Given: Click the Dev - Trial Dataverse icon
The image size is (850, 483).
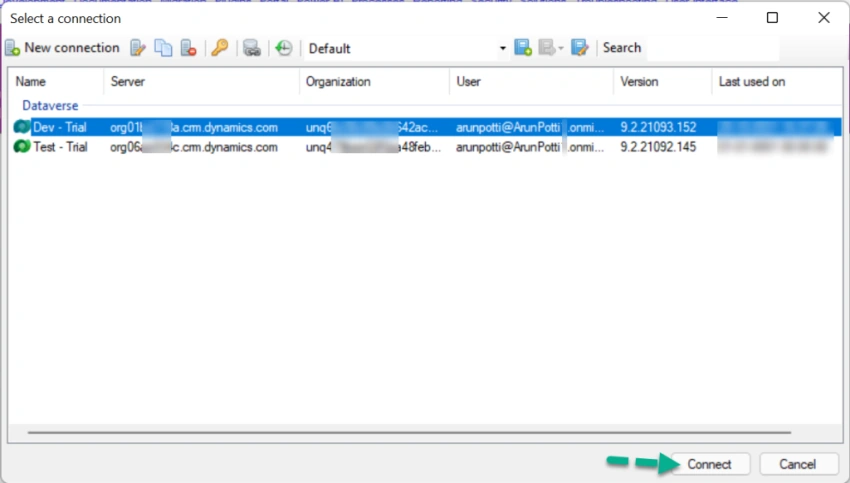Looking at the screenshot, I should pyautogui.click(x=22, y=127).
